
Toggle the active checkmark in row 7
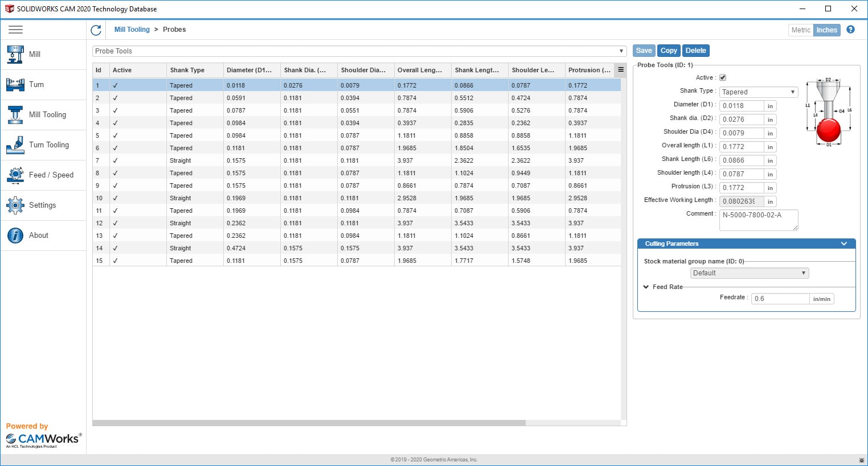pos(115,160)
